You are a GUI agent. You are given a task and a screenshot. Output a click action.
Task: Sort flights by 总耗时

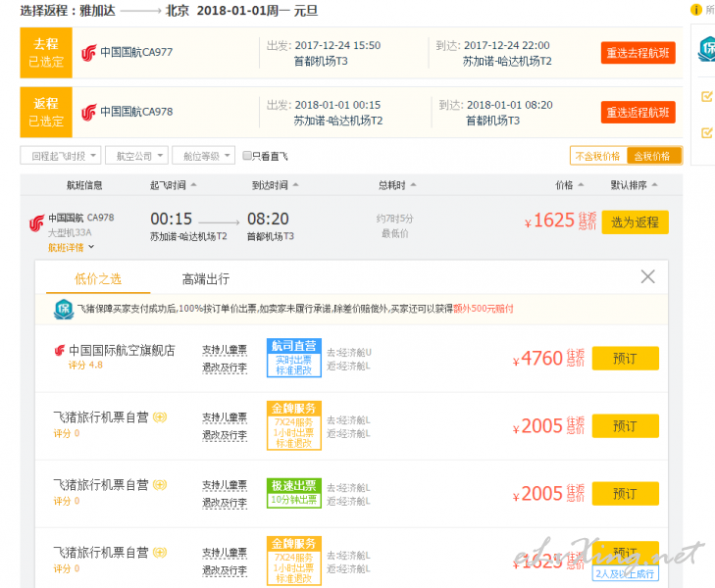[396, 185]
